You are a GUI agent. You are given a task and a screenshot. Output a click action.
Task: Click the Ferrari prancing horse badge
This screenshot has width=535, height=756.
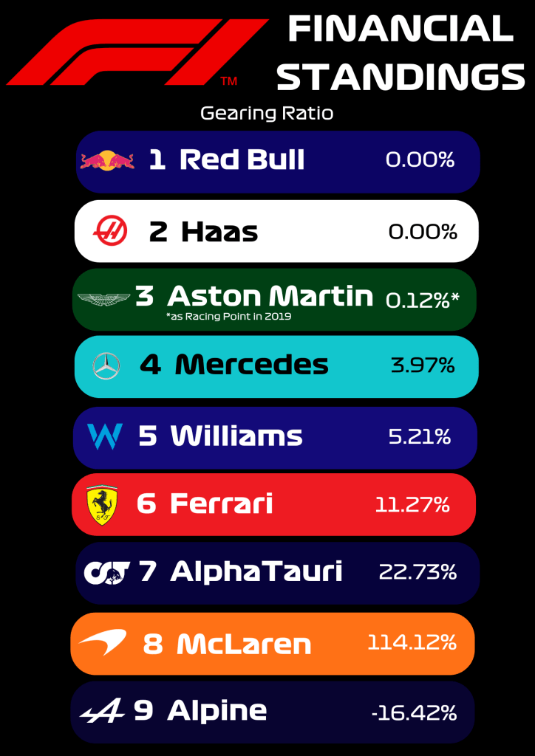[x=103, y=505]
